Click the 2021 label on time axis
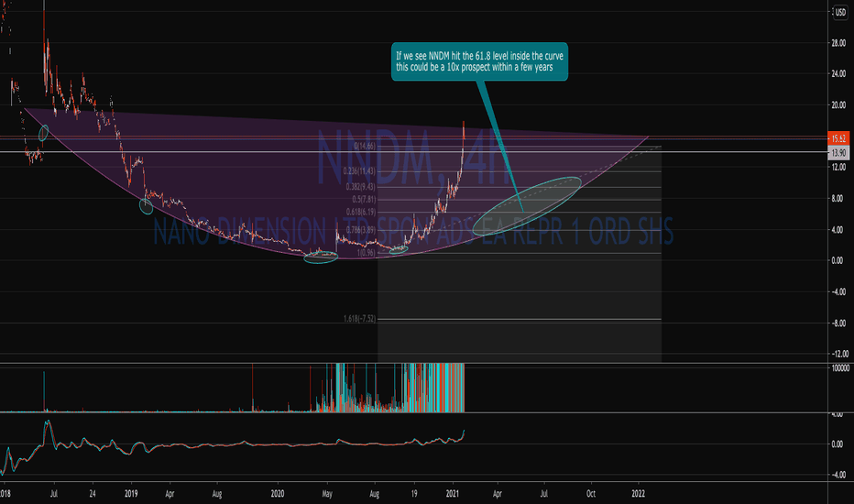This screenshot has width=854, height=504. (x=453, y=494)
